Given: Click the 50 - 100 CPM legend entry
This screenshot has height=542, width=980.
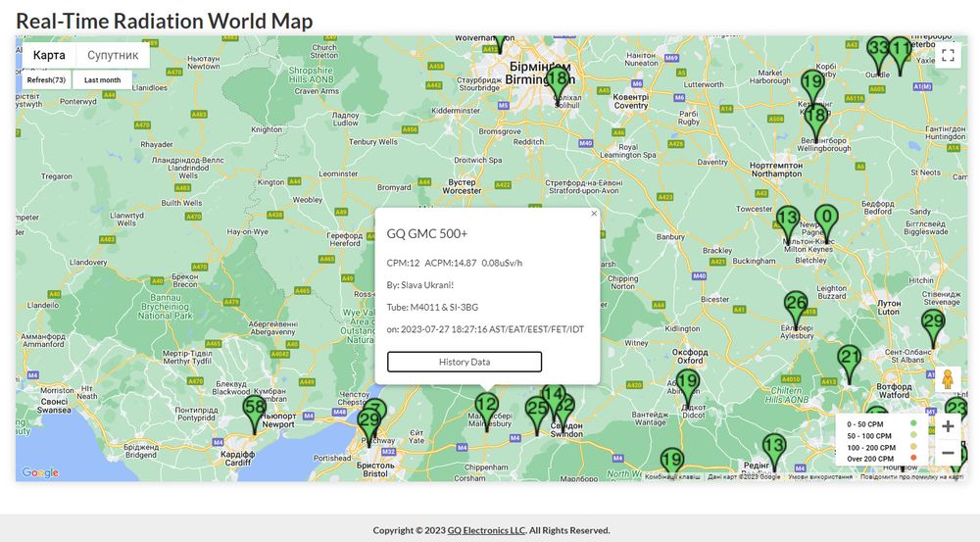Looking at the screenshot, I should pyautogui.click(x=881, y=436).
